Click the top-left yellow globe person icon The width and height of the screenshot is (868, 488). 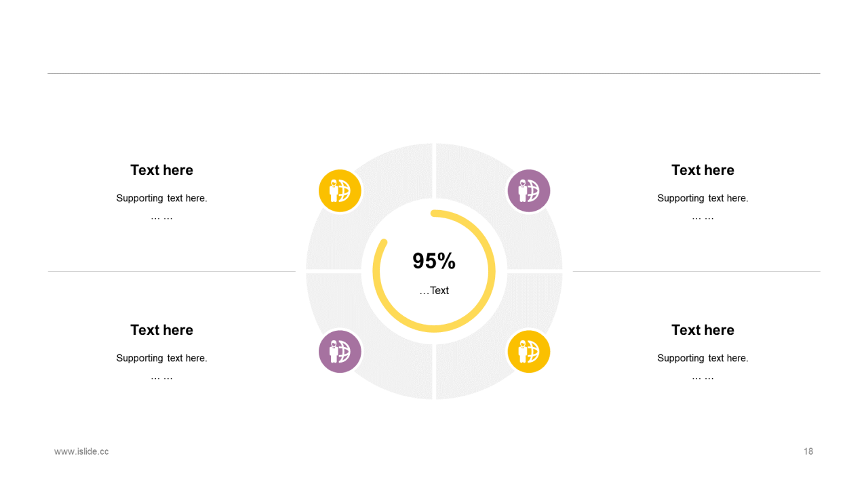click(x=340, y=190)
